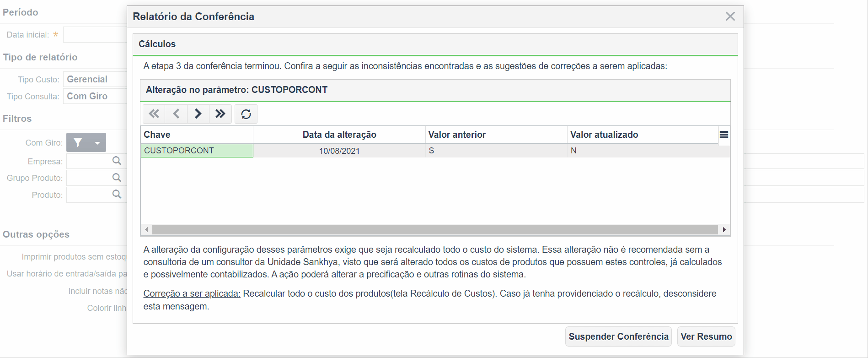Click the Grupo Produto input field
The height and width of the screenshot is (358, 868).
(89, 178)
